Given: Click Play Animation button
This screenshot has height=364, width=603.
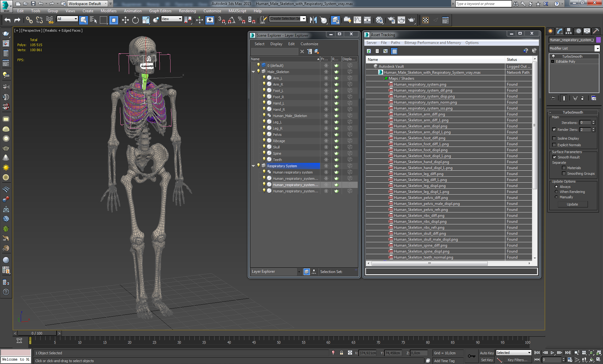Looking at the screenshot, I should click(x=552, y=353).
